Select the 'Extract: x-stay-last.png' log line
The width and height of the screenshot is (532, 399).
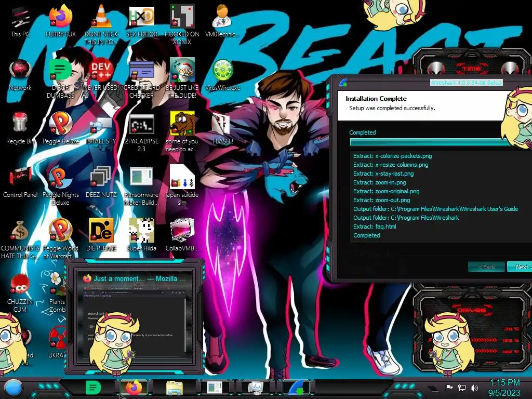click(383, 174)
